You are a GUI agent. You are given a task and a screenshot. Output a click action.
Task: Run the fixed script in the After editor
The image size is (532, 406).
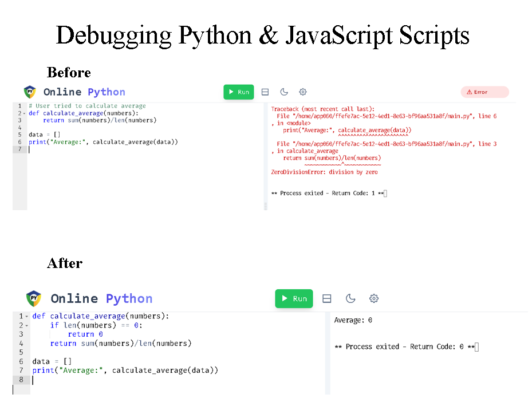294,298
